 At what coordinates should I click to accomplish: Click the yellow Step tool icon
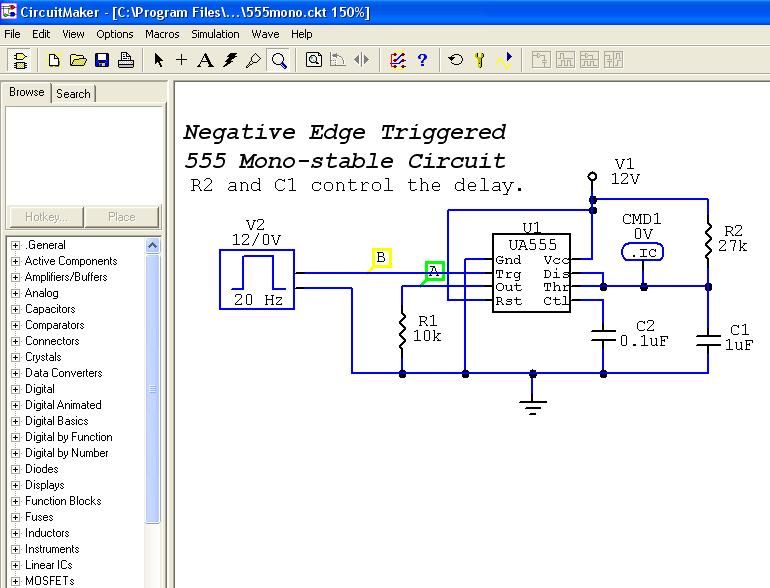click(480, 60)
